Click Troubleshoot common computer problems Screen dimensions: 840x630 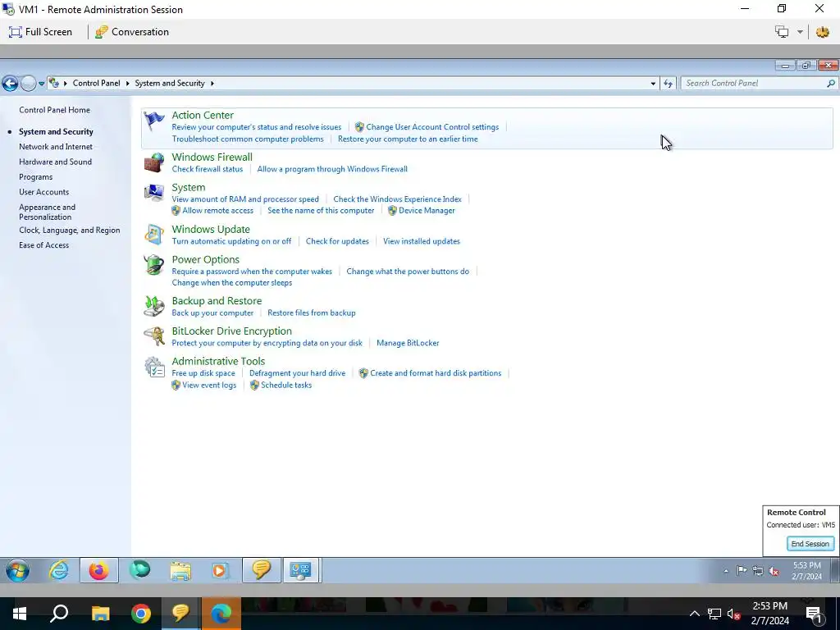coord(248,139)
